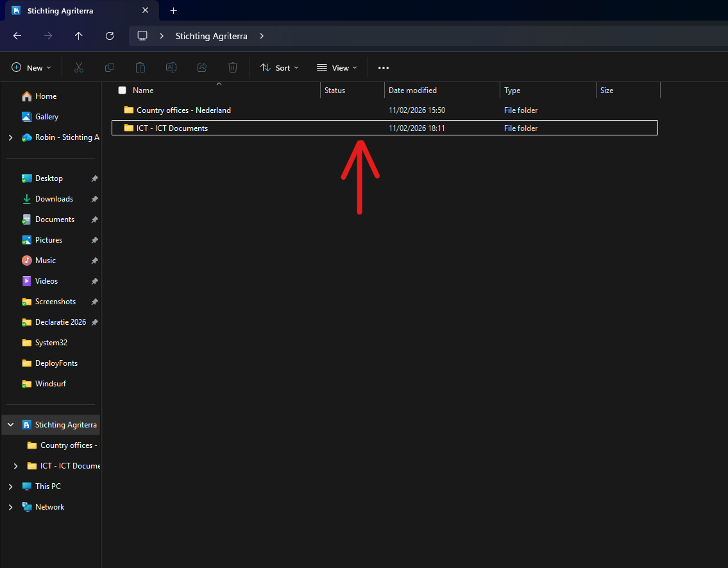Tick the select-all checkbox beside Name
728x568 pixels.
click(122, 90)
